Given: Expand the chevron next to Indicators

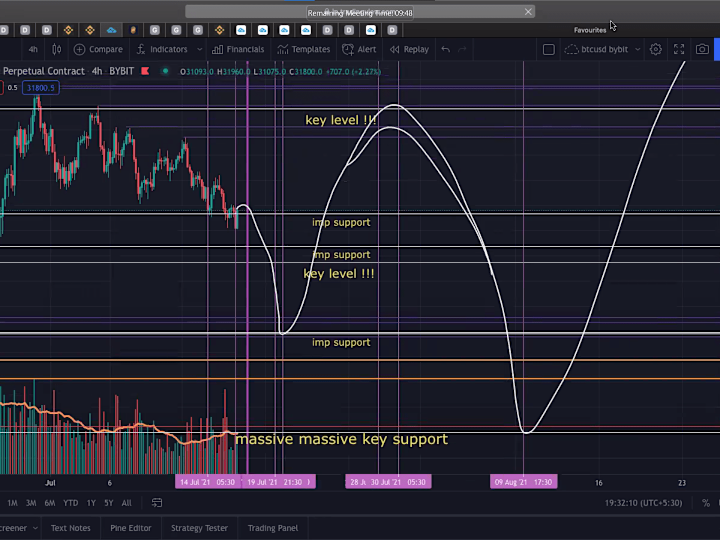Looking at the screenshot, I should pyautogui.click(x=199, y=49).
